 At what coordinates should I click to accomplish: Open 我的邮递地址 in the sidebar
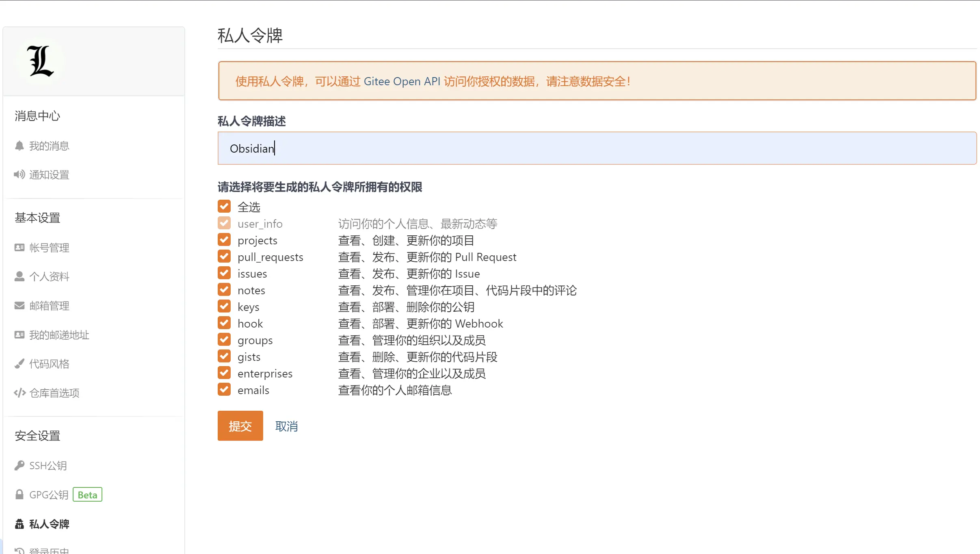coord(59,335)
